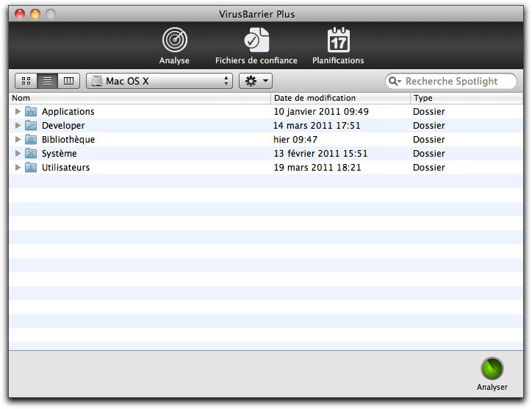Click the Bibliothèque folder icon

coord(31,139)
